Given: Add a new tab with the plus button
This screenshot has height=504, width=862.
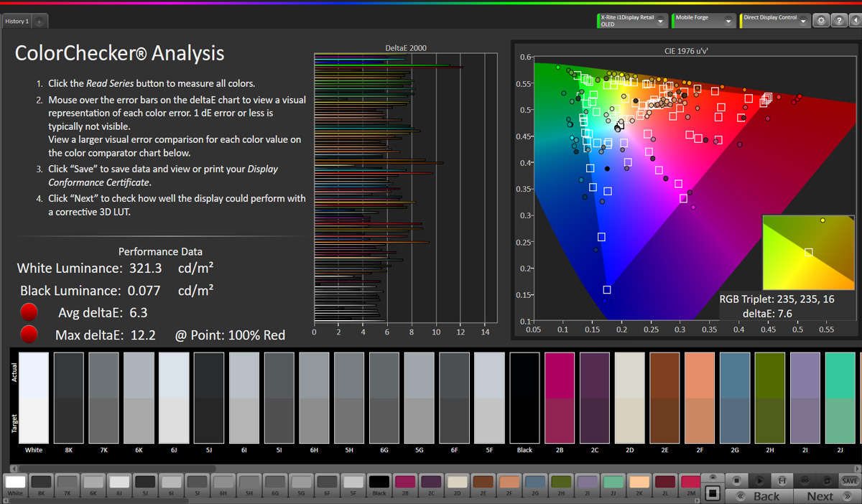Looking at the screenshot, I should click(40, 22).
